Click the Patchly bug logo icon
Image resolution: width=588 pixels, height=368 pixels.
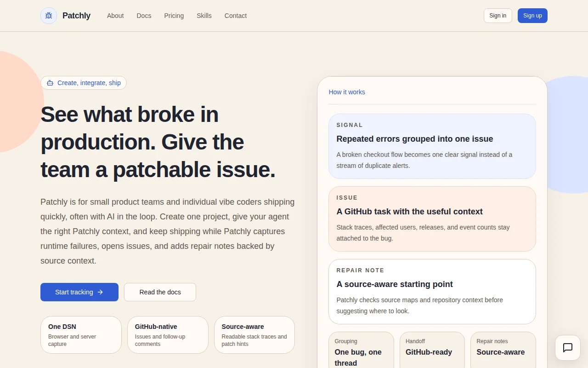tap(49, 16)
